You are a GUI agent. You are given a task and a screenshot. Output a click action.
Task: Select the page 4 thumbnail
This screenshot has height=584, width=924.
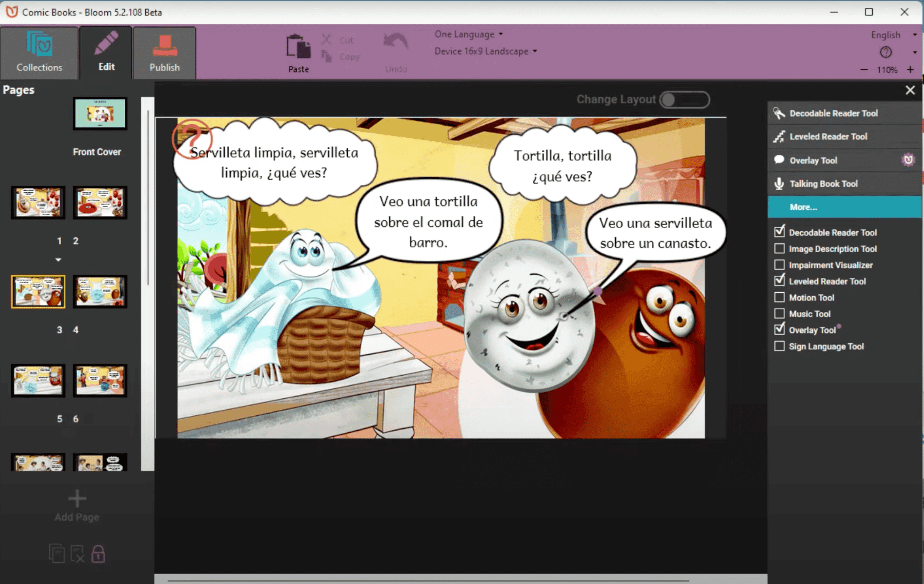(x=100, y=292)
